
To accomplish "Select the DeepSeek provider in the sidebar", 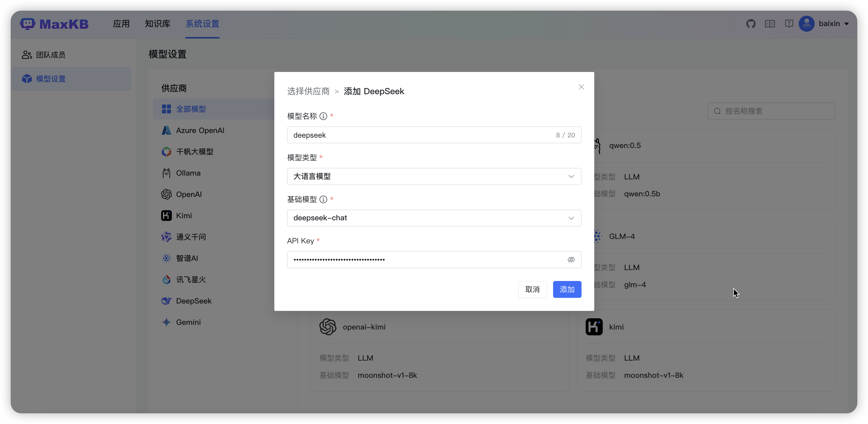I will [x=194, y=301].
